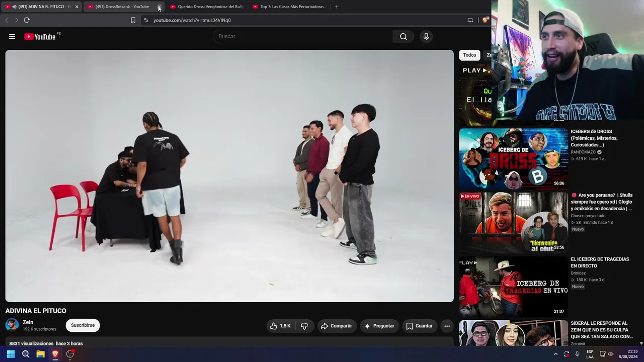This screenshot has height=362, width=644.
Task: Open title "Are you peruana? | Shulls siempre fue cpero"
Action: tap(602, 202)
